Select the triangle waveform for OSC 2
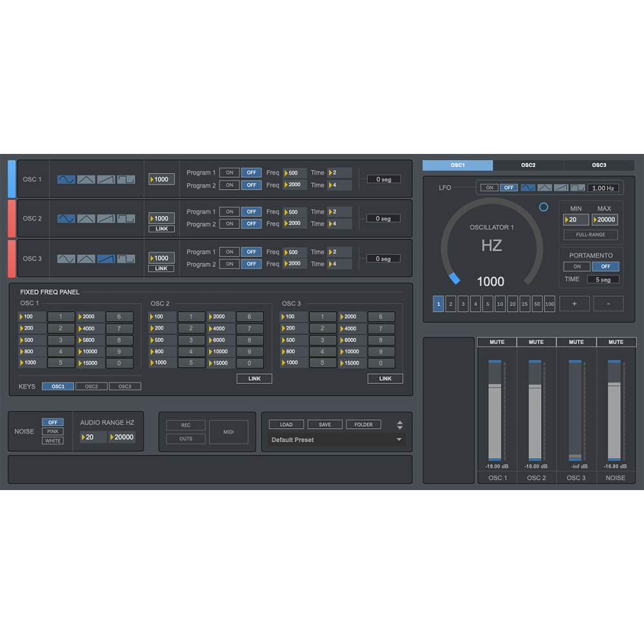This screenshot has width=644, height=644. point(86,218)
